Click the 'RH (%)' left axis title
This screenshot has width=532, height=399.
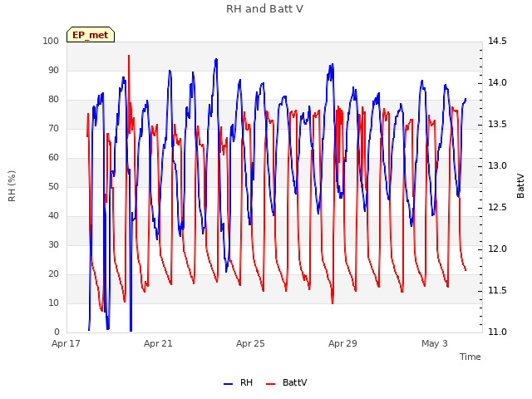click(x=12, y=186)
